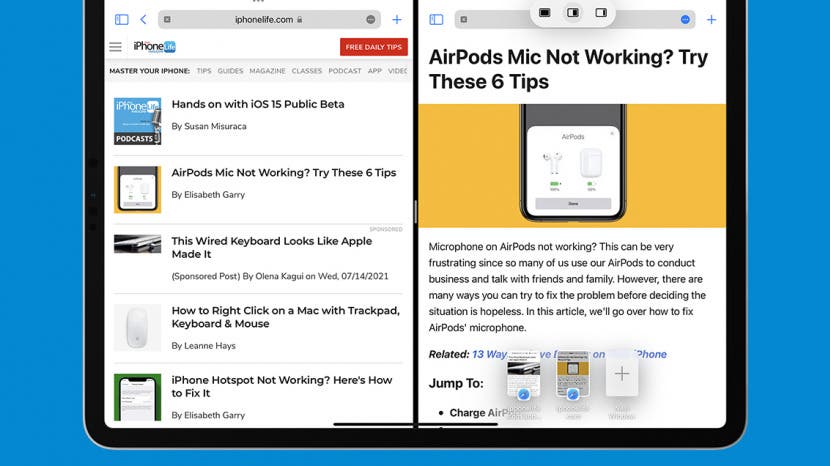Open a new window from shelf plus
Image resolution: width=830 pixels, height=466 pixels.
622,374
